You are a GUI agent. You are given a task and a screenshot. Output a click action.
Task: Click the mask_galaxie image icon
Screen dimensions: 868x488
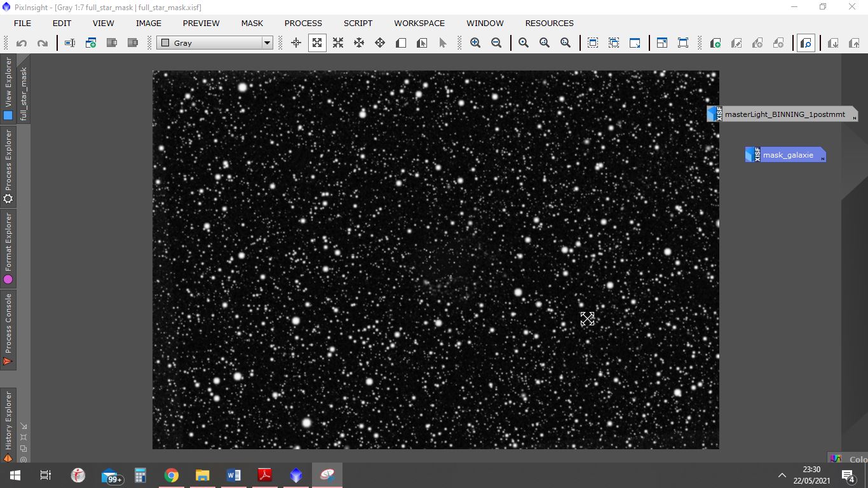point(785,154)
